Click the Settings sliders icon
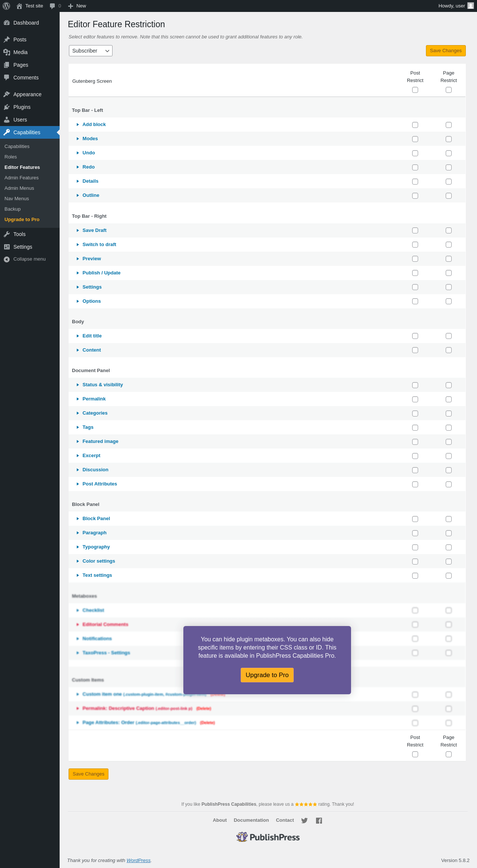477x868 pixels. tap(7, 247)
